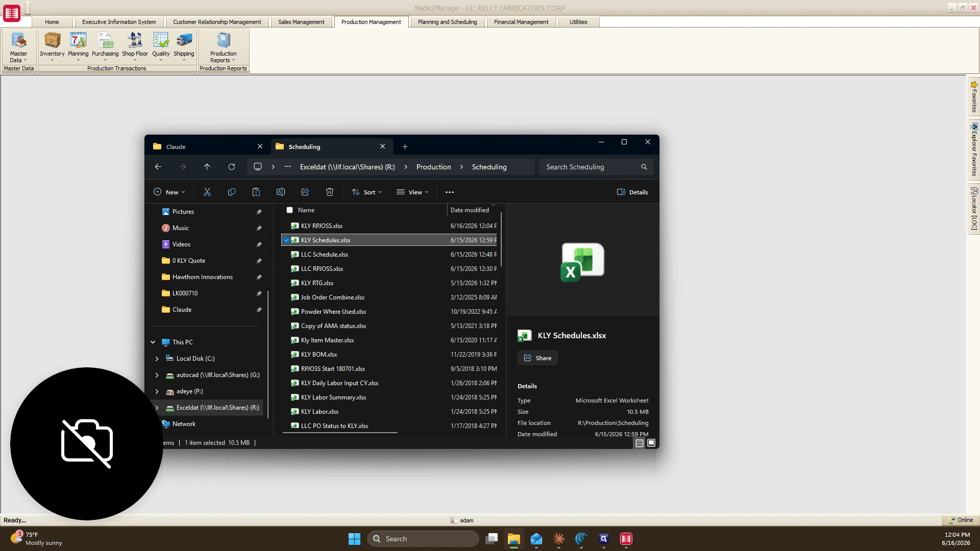Switch to large thumbnails view layout
The image size is (980, 551).
click(x=651, y=443)
